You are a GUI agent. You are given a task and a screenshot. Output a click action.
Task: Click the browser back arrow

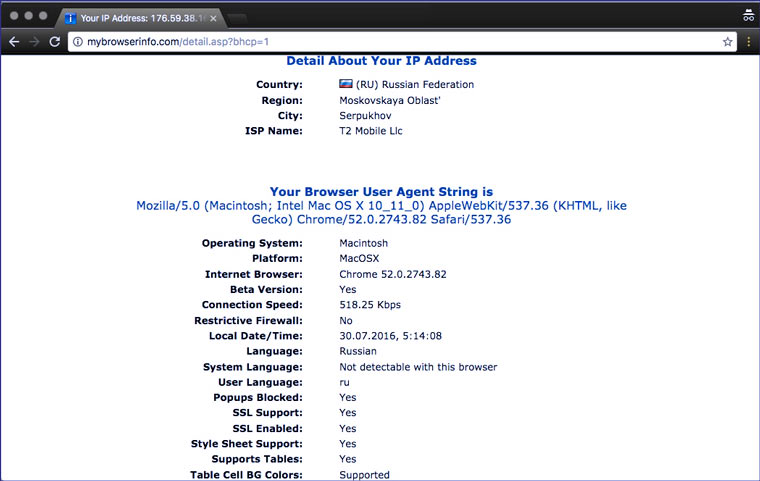coord(14,42)
